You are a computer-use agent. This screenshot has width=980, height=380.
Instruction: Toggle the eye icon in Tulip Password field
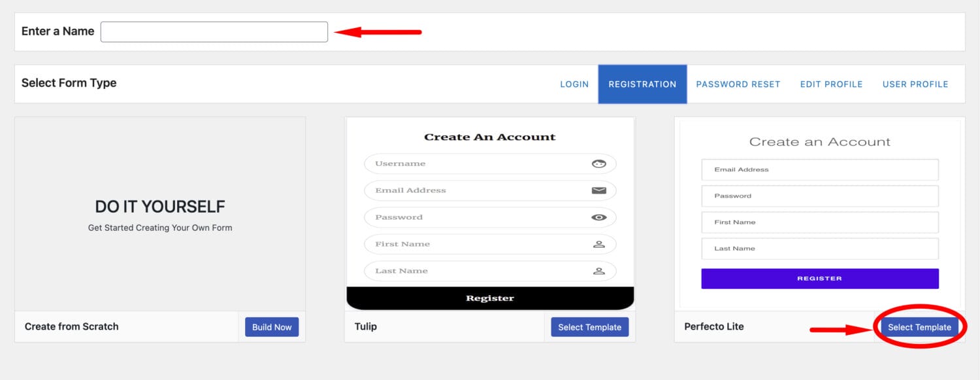tap(598, 217)
